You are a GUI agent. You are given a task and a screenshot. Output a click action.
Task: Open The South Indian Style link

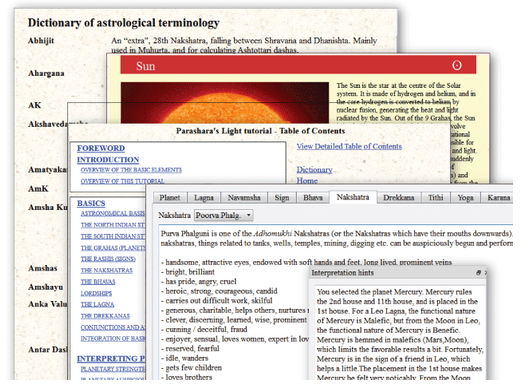point(113,236)
